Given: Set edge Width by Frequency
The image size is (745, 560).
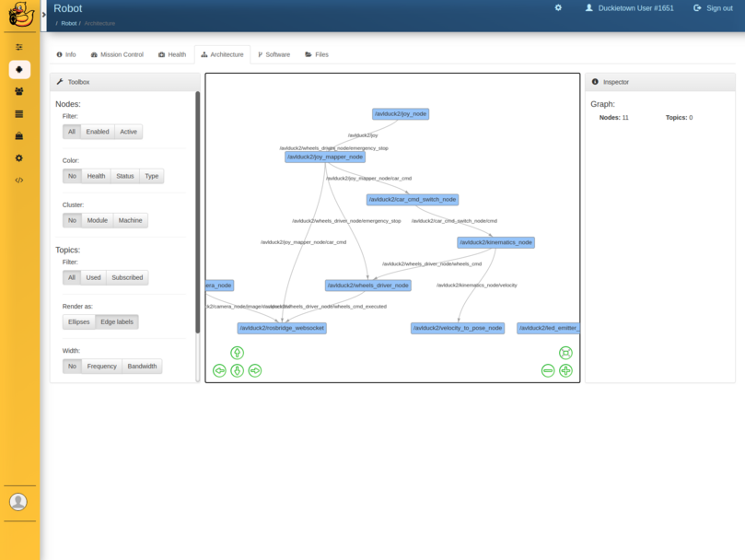Looking at the screenshot, I should click(101, 366).
